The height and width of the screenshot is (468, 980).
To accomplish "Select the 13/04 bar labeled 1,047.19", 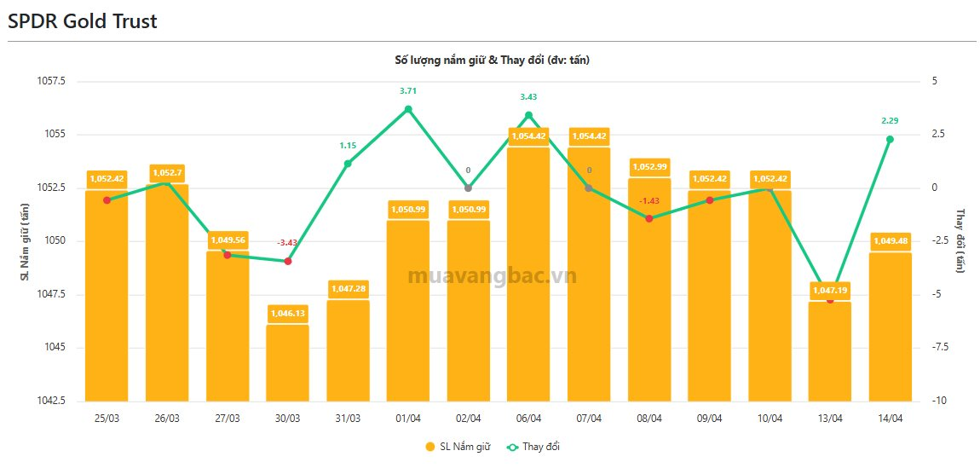I will (x=830, y=351).
